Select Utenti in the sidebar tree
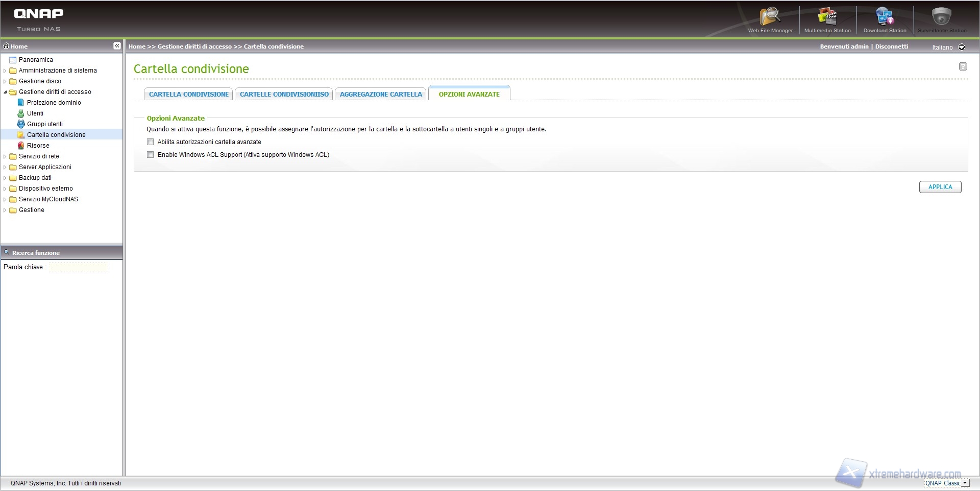 pos(35,113)
